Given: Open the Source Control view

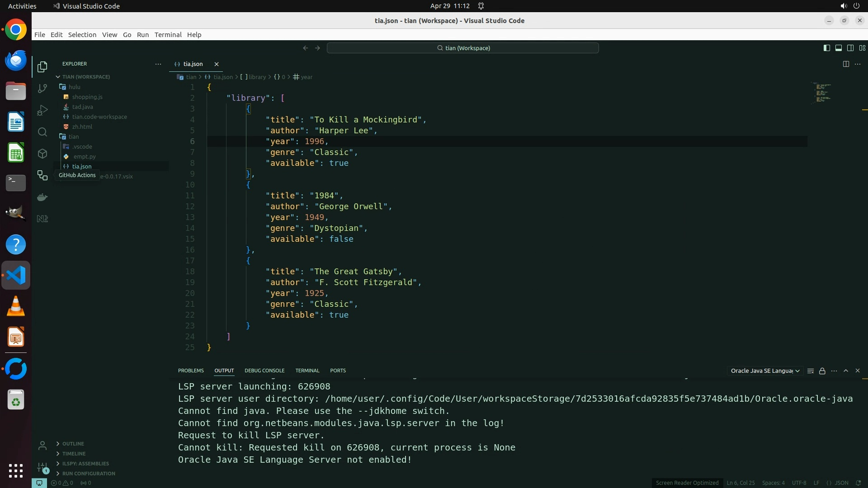Looking at the screenshot, I should 42,89.
